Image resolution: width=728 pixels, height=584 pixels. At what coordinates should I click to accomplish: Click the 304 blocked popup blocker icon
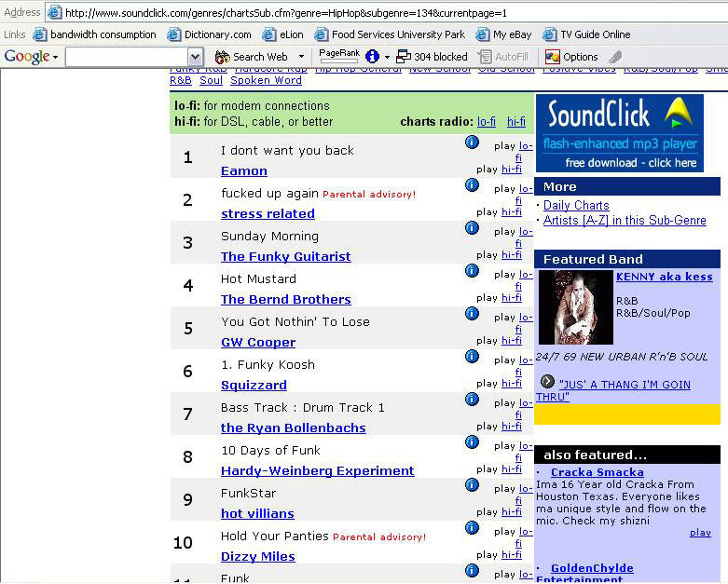pos(403,57)
